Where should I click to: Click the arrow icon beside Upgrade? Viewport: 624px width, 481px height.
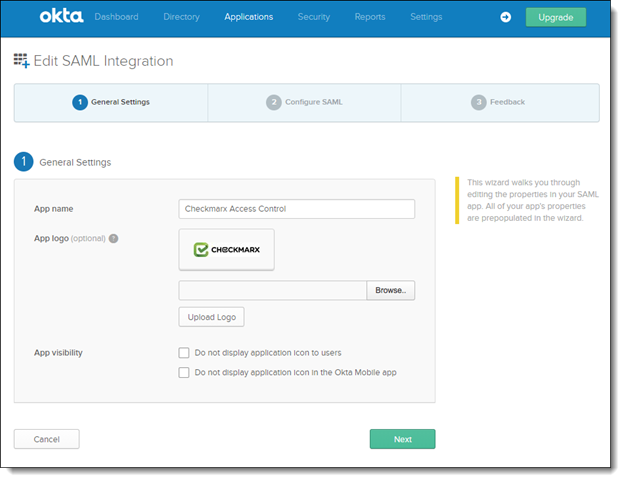pos(505,17)
